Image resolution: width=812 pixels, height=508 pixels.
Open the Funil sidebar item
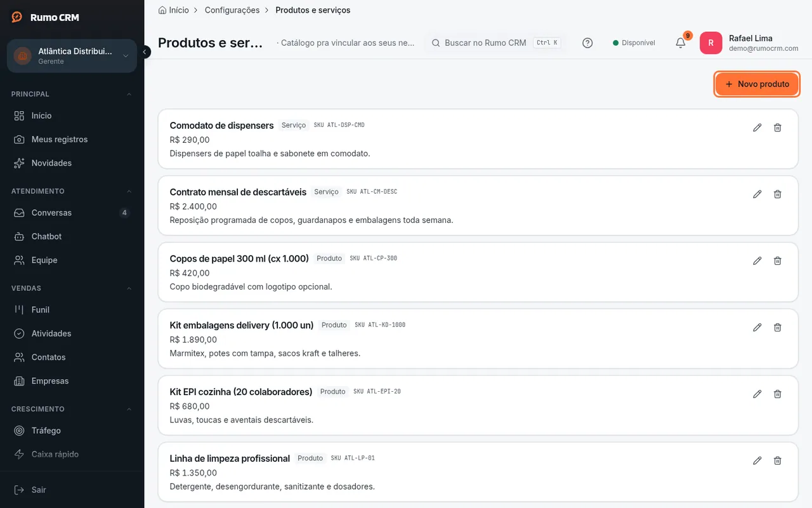pyautogui.click(x=72, y=310)
